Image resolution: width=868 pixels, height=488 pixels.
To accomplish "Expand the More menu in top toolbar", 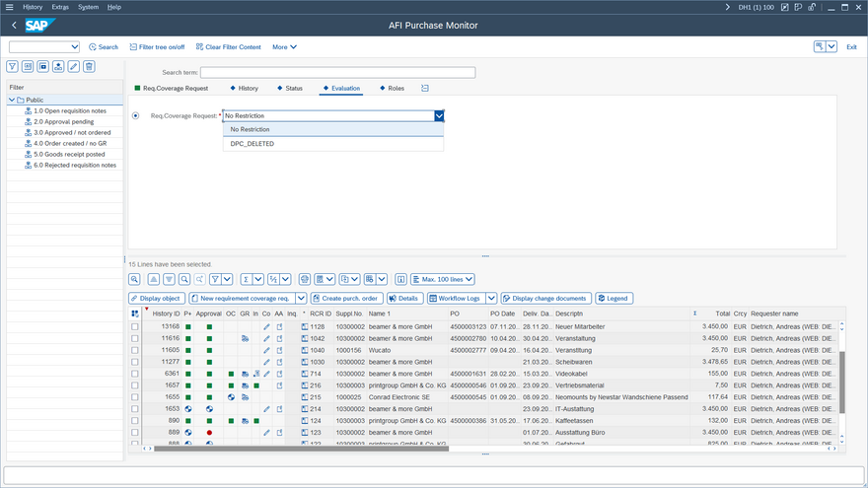I will point(284,46).
